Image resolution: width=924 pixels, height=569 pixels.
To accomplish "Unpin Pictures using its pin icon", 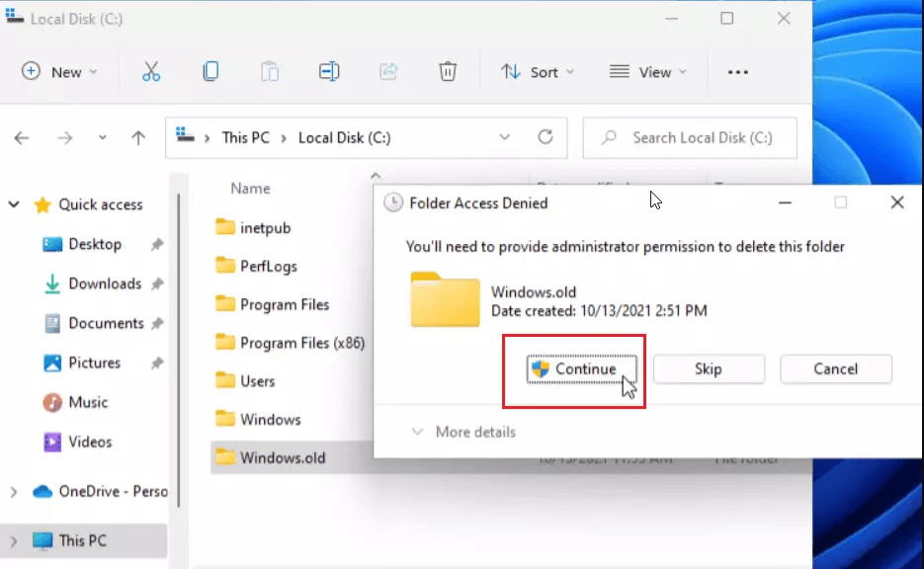I will click(157, 363).
